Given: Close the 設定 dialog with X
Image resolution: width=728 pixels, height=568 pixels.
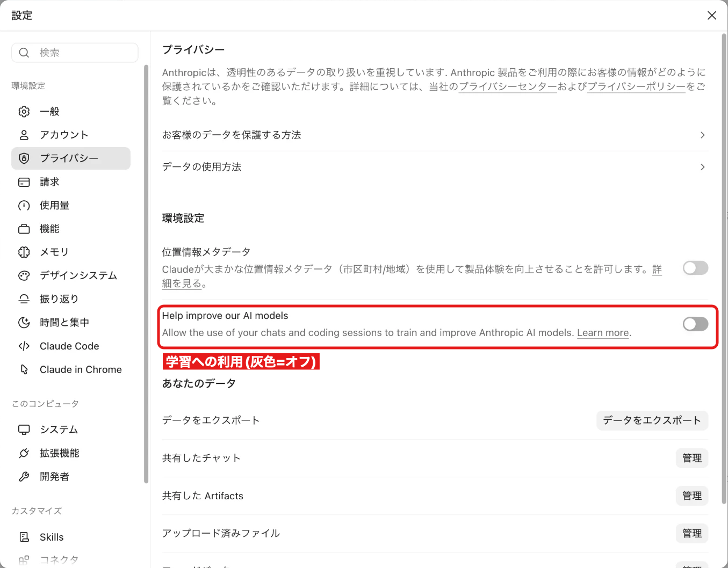Looking at the screenshot, I should [712, 16].
